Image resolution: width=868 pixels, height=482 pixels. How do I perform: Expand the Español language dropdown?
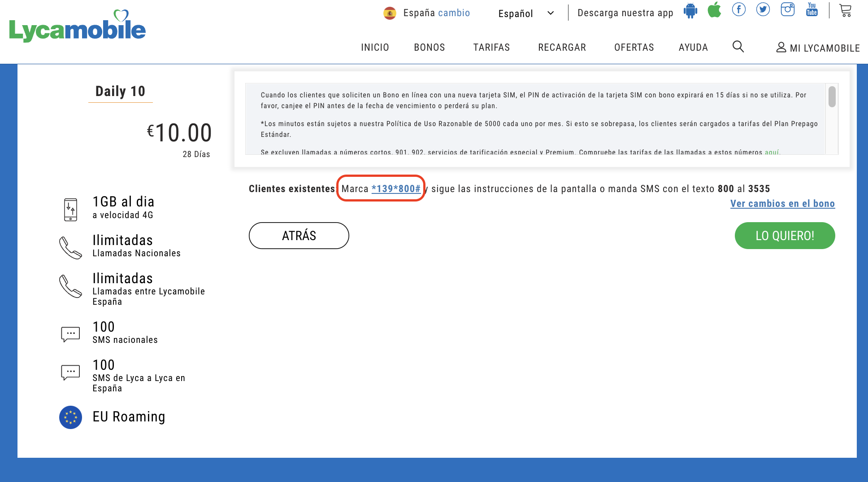tap(526, 13)
